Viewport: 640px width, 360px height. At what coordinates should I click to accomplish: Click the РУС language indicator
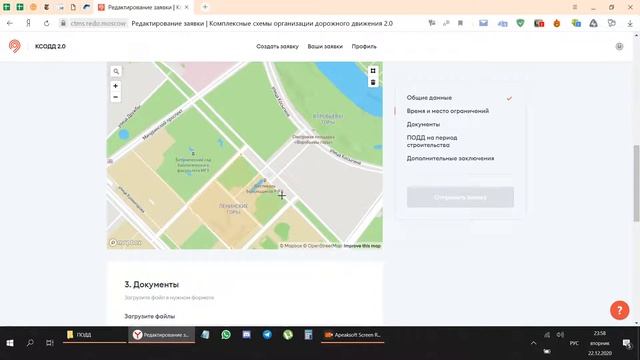tap(574, 343)
